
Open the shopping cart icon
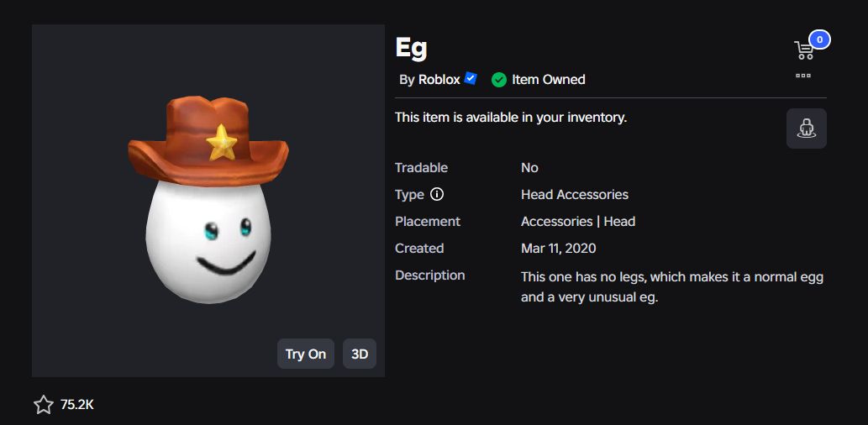click(x=803, y=50)
